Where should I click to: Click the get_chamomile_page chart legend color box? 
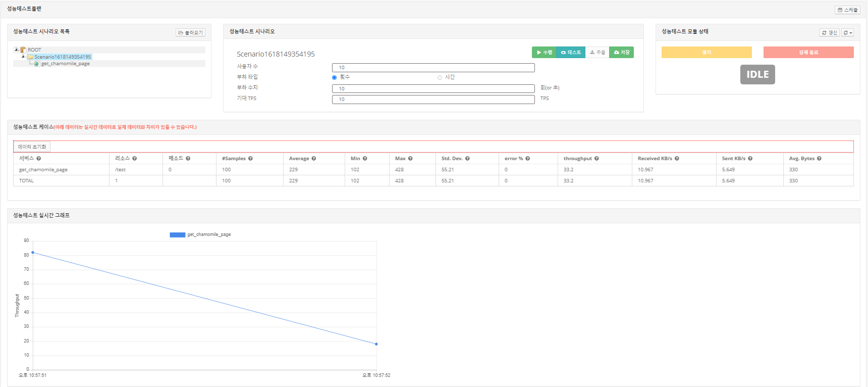pyautogui.click(x=178, y=234)
